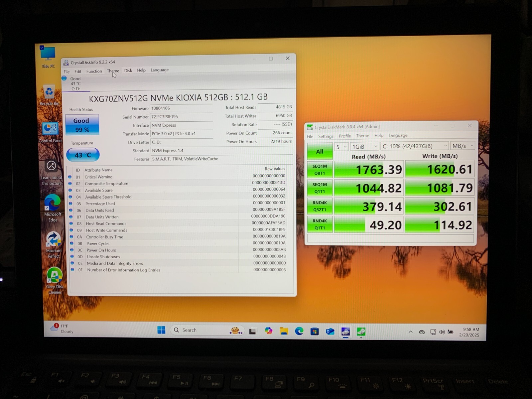
Task: Show hidden icons tray chevron
Action: 411,332
